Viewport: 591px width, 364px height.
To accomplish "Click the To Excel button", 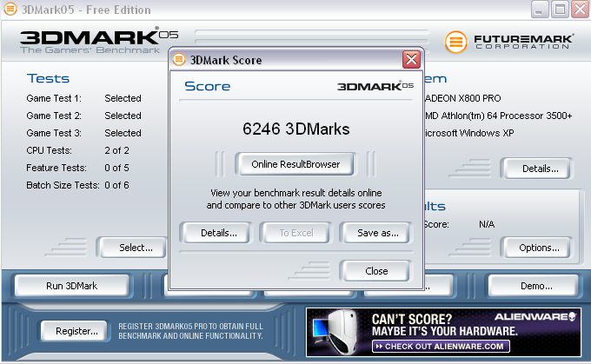I will point(295,233).
